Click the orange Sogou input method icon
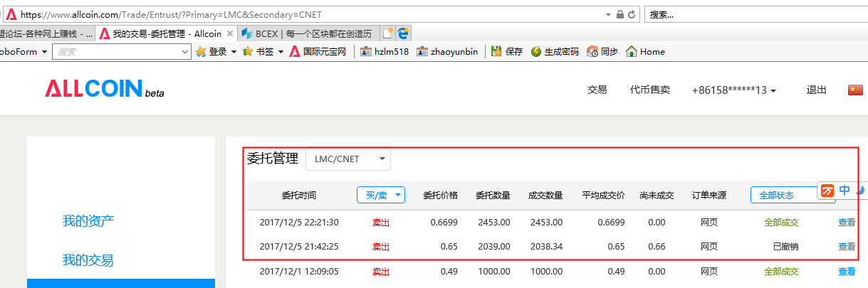Image resolution: width=868 pixels, height=288 pixels. click(827, 191)
